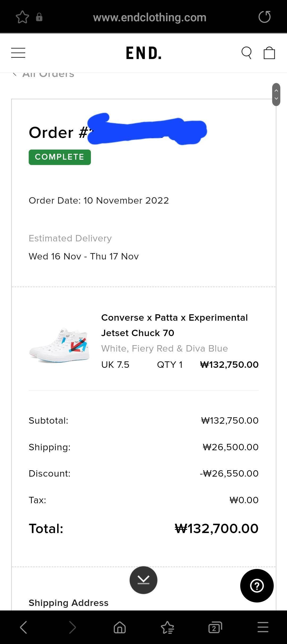Show the open tabs switcher
Viewport: 287px width, 644px height.
215,628
